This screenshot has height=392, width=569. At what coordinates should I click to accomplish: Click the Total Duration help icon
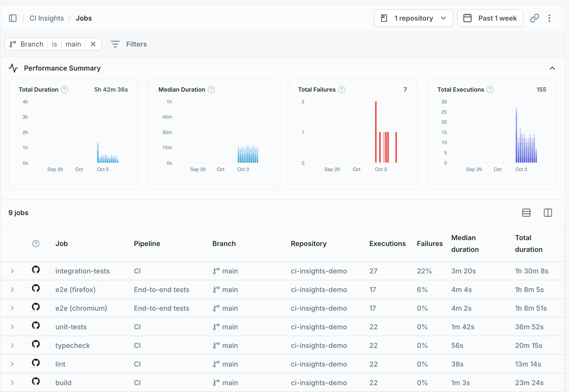[64, 90]
